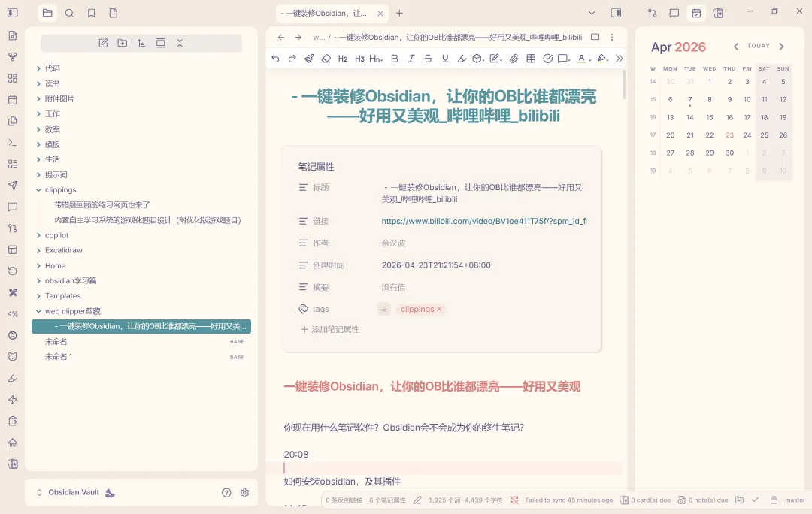The width and height of the screenshot is (812, 514).
Task: Click the empty 摘要 property field
Action: tap(393, 287)
